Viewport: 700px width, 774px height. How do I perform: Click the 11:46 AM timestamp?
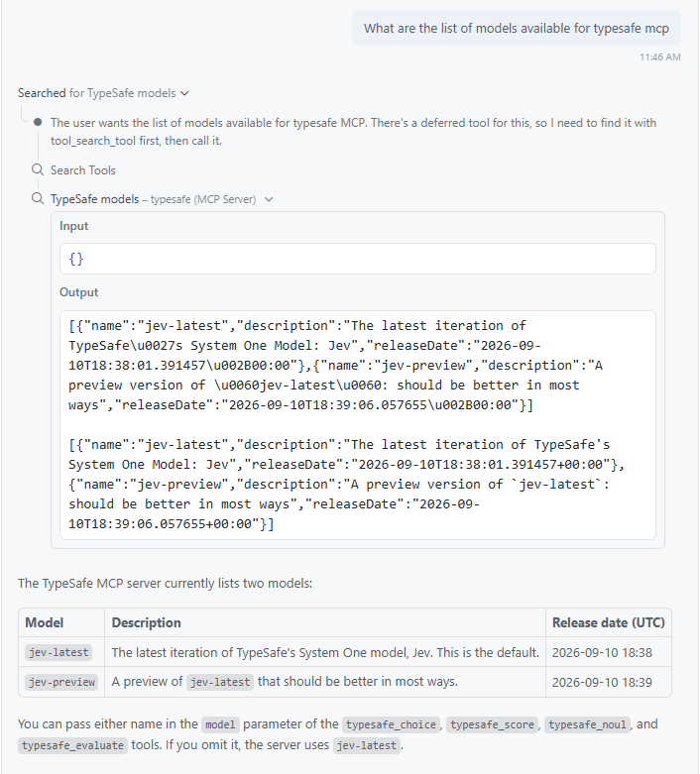point(660,57)
